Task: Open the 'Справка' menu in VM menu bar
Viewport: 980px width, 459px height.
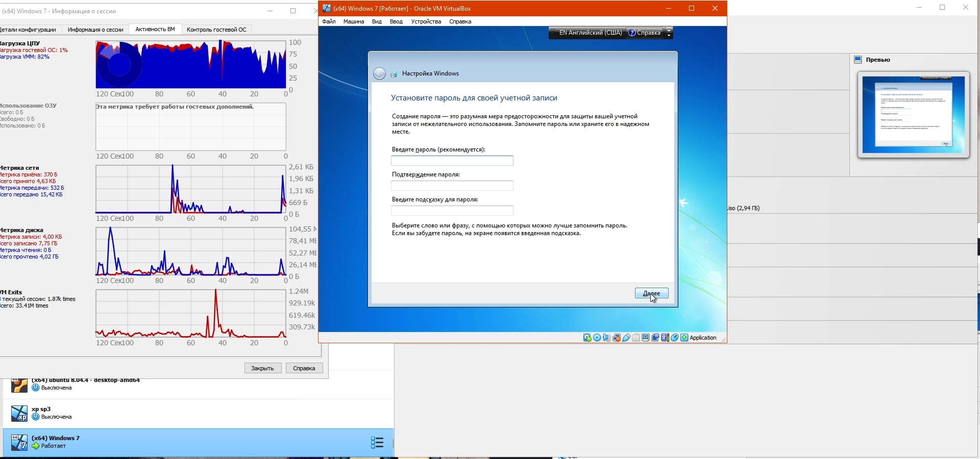Action: click(x=460, y=21)
